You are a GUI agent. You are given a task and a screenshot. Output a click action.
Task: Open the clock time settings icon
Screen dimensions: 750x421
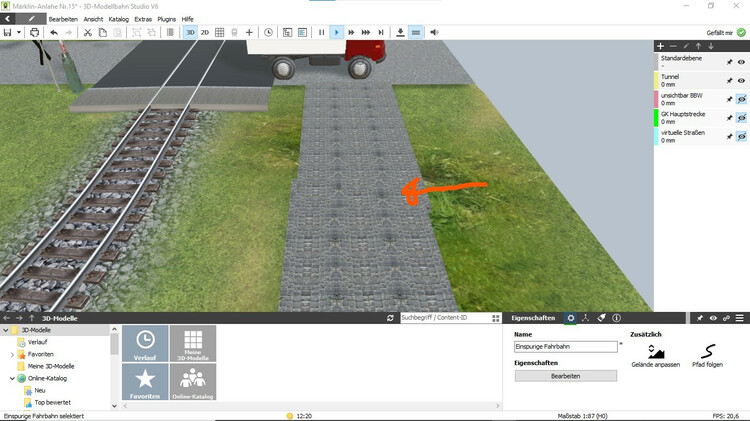click(268, 32)
